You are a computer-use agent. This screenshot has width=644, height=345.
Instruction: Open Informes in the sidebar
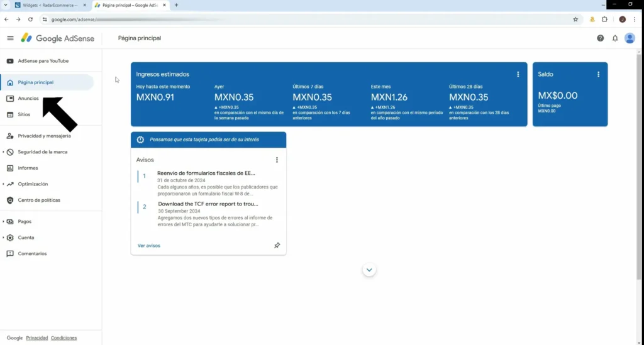point(28,168)
